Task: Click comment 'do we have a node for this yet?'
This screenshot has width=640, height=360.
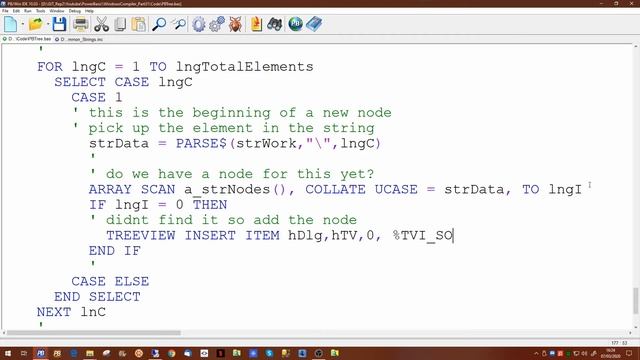Action: [x=240, y=174]
